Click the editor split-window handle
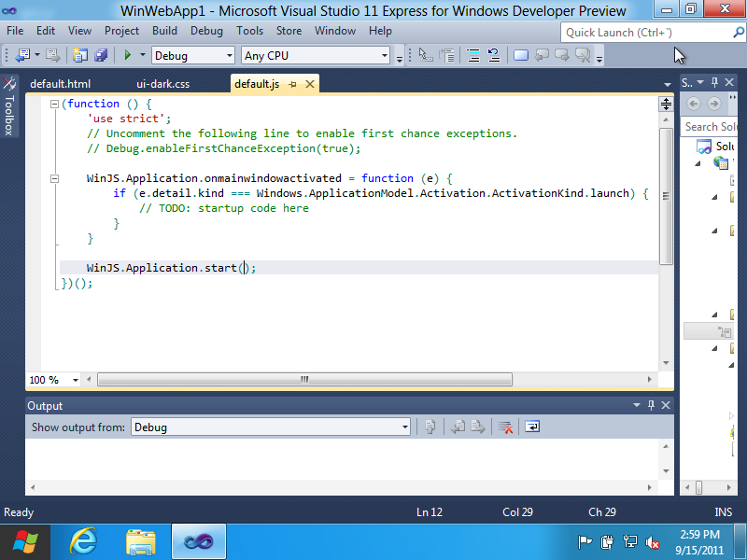The height and width of the screenshot is (560, 747). tap(666, 105)
